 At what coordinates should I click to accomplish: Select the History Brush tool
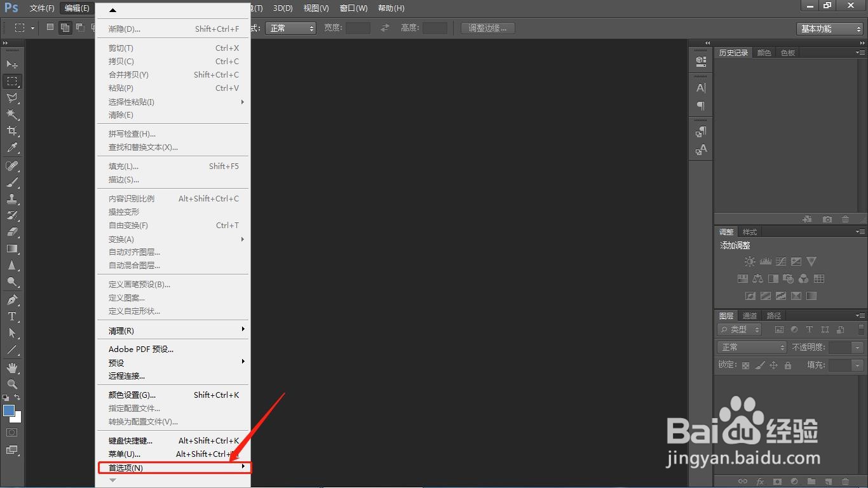(12, 215)
